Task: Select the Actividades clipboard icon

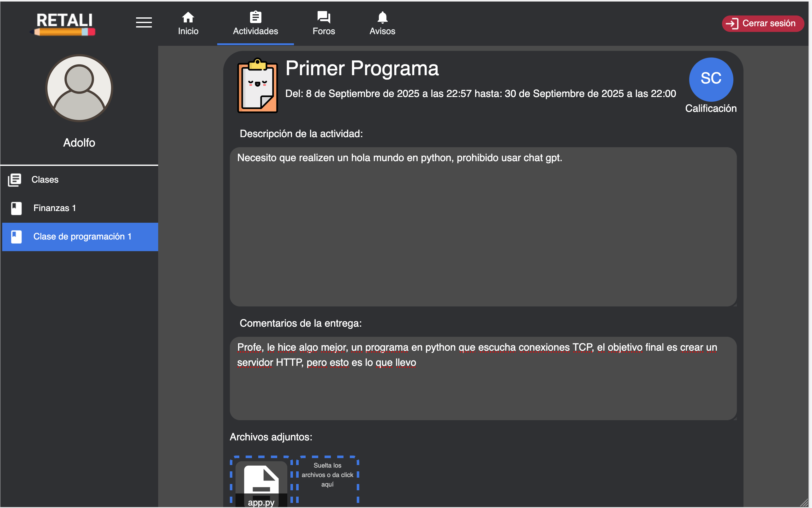Action: (255, 16)
